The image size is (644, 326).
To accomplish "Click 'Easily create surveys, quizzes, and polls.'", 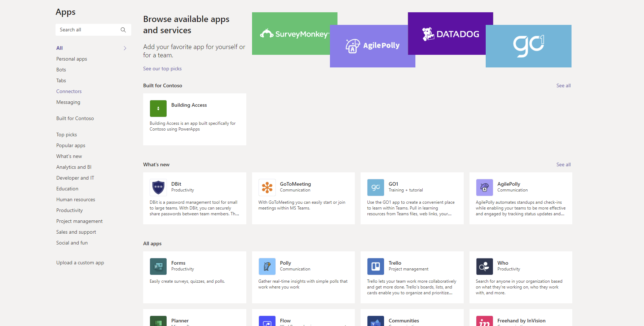I will pyautogui.click(x=187, y=281).
